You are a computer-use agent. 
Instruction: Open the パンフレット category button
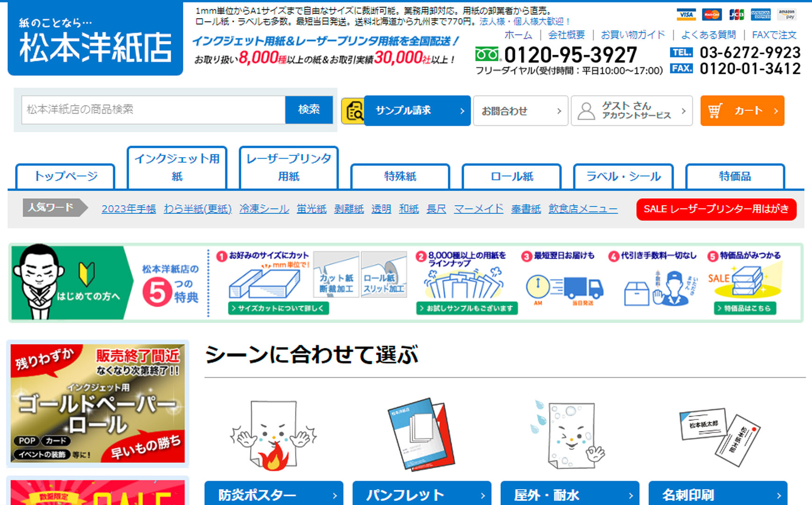coord(422,494)
